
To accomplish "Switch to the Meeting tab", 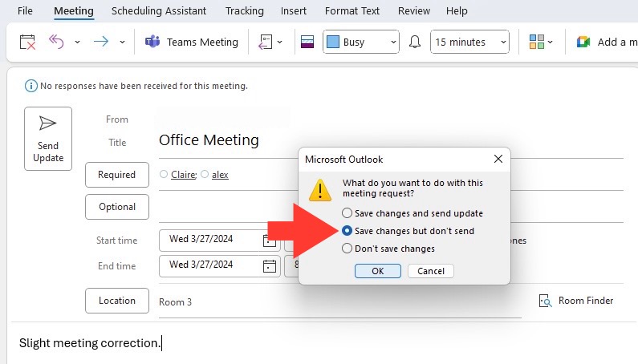I will tap(74, 11).
